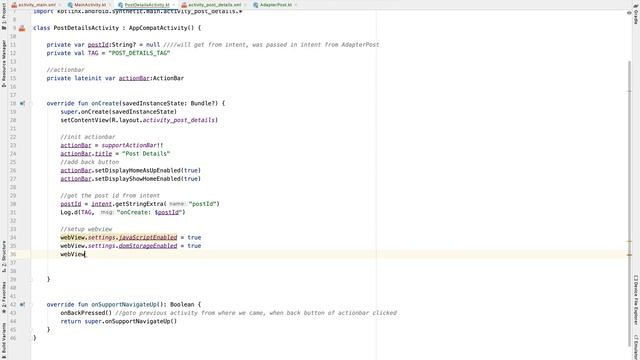Click the postId variable declaration on line 11
The image size is (640, 360).
coord(98,45)
